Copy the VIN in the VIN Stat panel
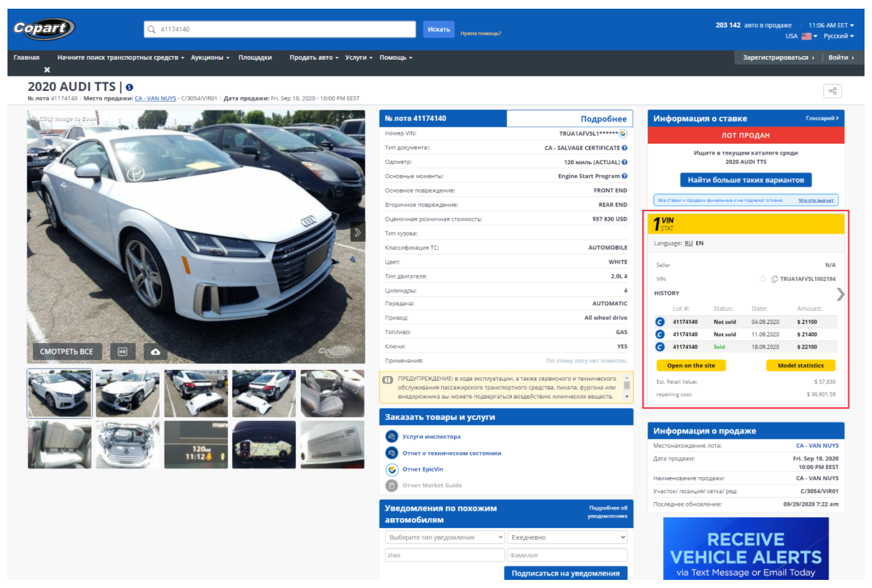Screen dimensions: 872x588 pos(774,279)
